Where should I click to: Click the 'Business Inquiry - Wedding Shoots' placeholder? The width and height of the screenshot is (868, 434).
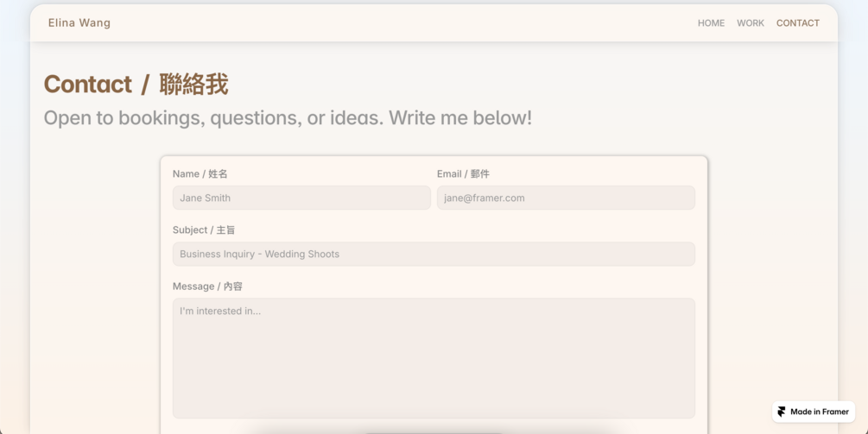260,255
